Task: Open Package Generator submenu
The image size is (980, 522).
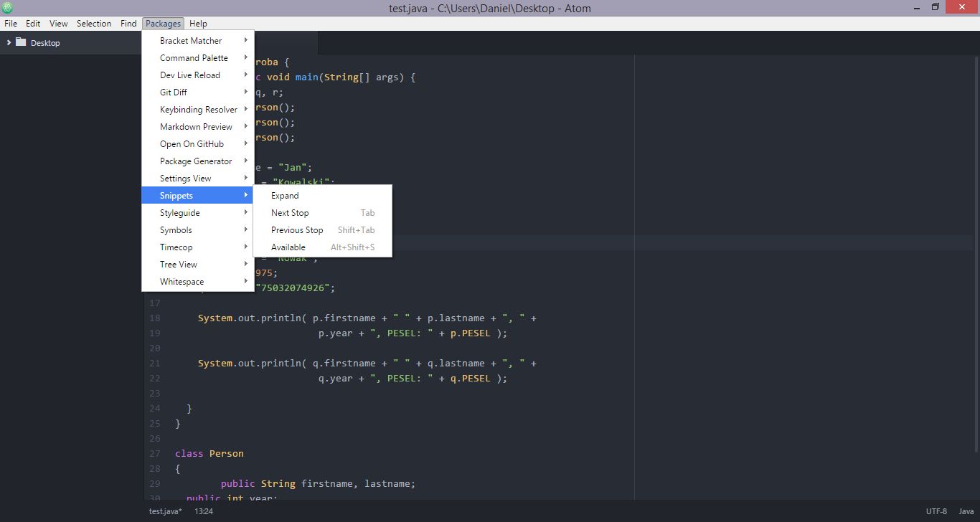Action: click(x=198, y=161)
